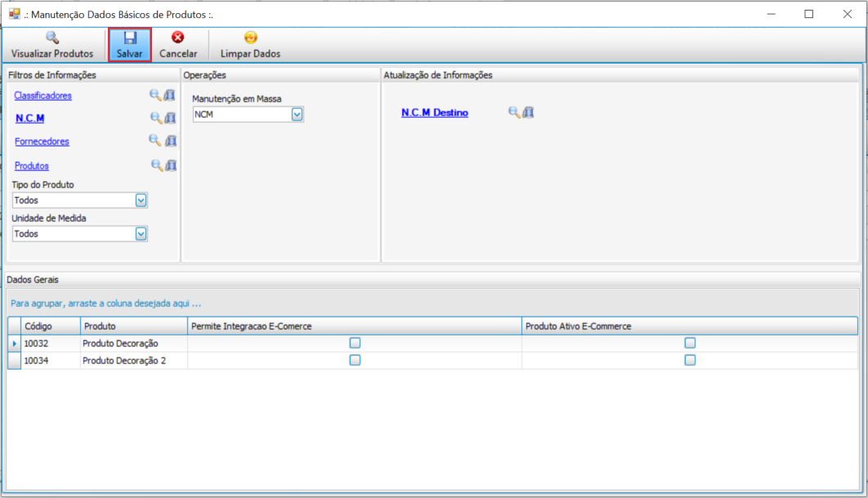868x498 pixels.
Task: Open search icon next to N.C.M Destino
Action: [x=514, y=113]
